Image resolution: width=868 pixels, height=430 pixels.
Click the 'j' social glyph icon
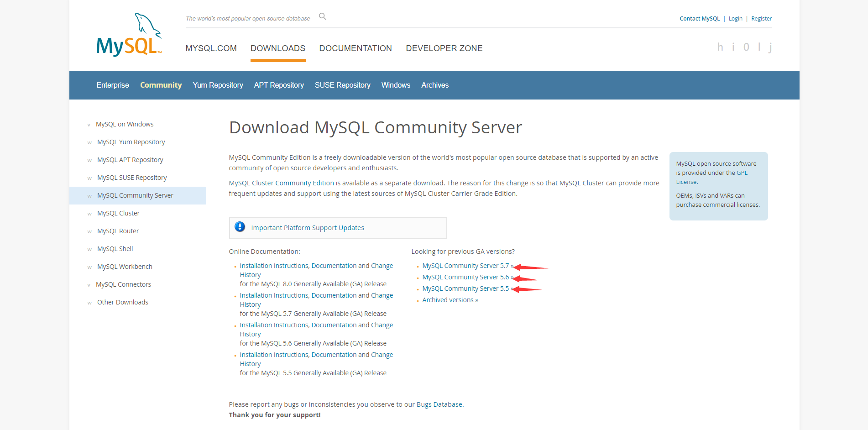(770, 47)
